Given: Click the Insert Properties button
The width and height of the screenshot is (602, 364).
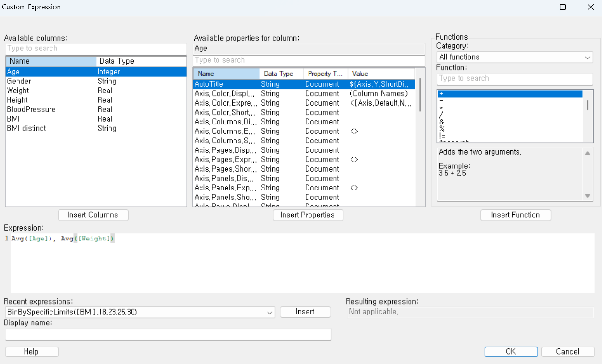Looking at the screenshot, I should click(308, 215).
